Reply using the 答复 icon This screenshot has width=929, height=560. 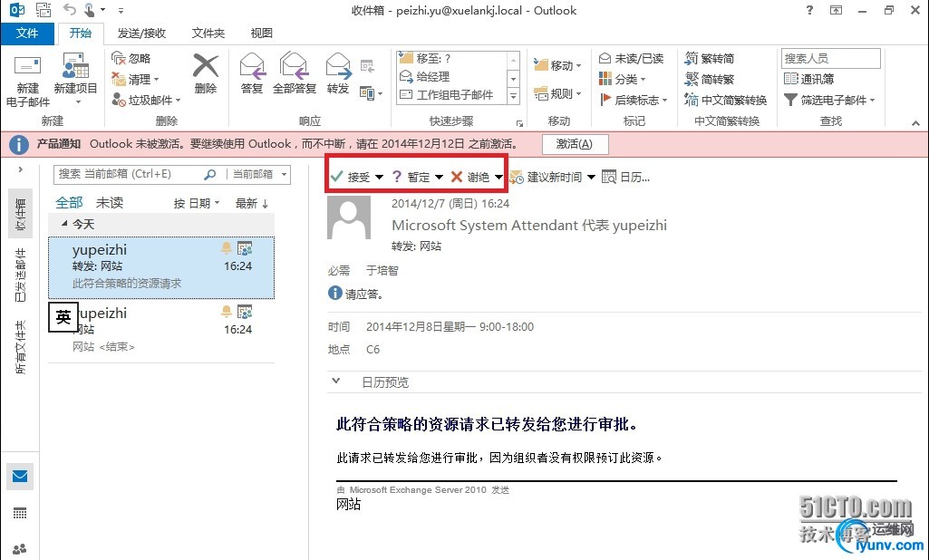(252, 73)
